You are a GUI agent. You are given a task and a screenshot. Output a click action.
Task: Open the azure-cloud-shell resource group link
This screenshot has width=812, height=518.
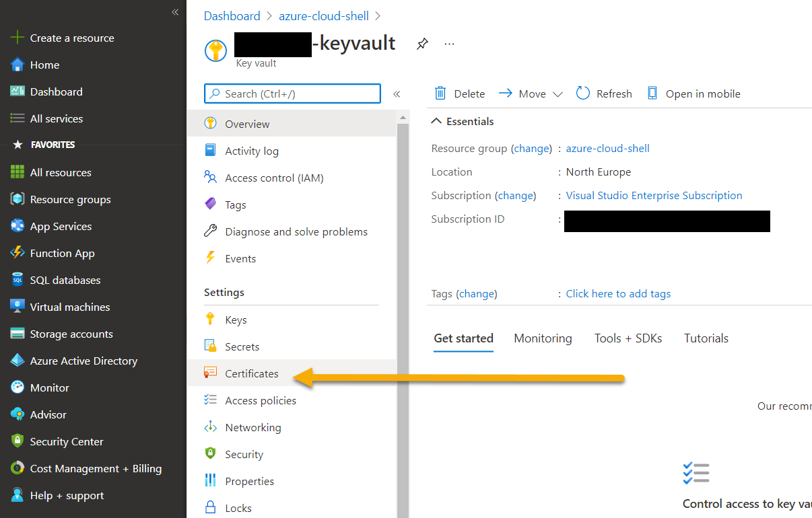tap(607, 148)
